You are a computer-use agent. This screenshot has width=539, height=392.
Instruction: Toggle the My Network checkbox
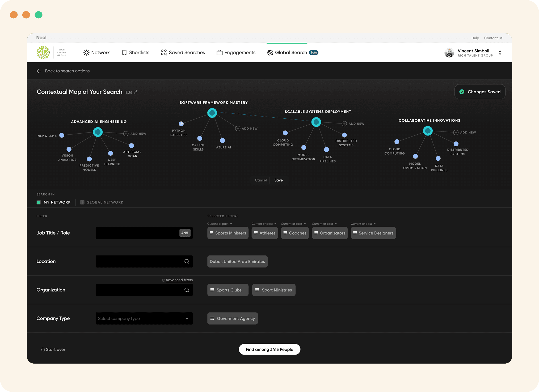39,202
